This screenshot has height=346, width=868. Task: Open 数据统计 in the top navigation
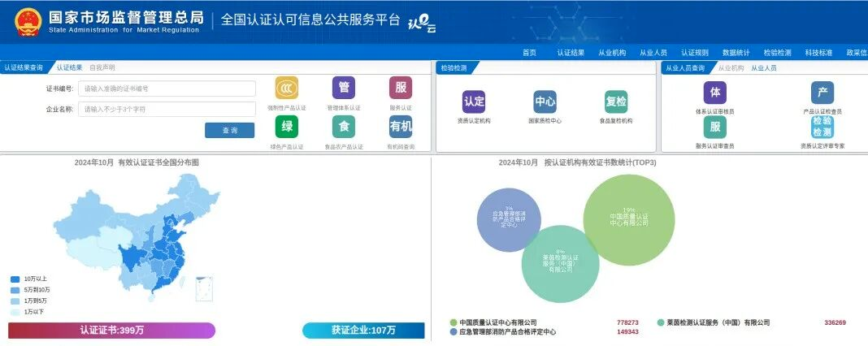pos(736,53)
